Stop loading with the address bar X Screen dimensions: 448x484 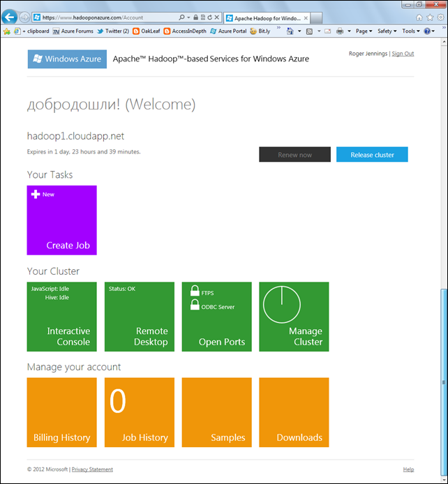[217, 17]
